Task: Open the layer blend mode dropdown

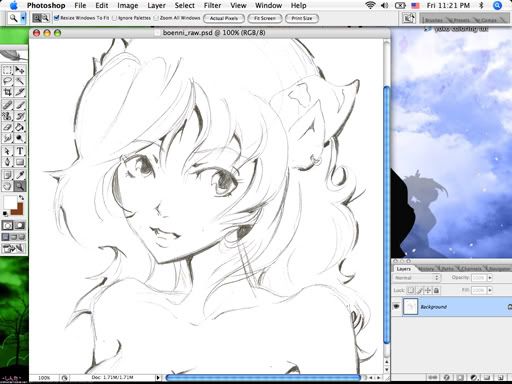Action: point(417,278)
